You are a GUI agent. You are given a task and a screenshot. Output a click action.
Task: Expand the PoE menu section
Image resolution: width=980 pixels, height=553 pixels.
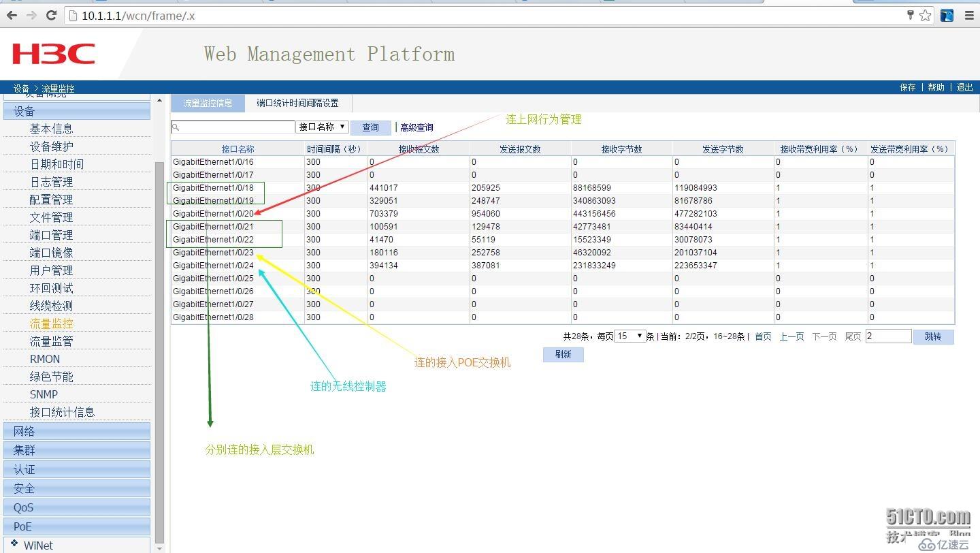77,526
